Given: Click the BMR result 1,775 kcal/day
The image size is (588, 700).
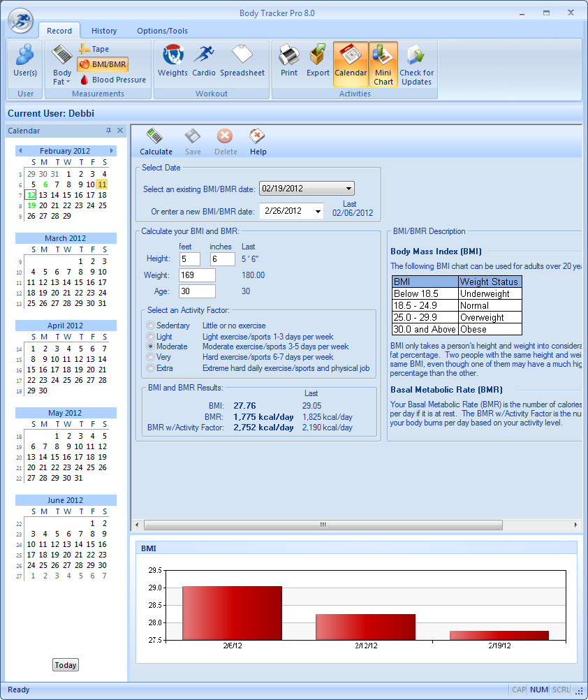Looking at the screenshot, I should pyautogui.click(x=263, y=417).
